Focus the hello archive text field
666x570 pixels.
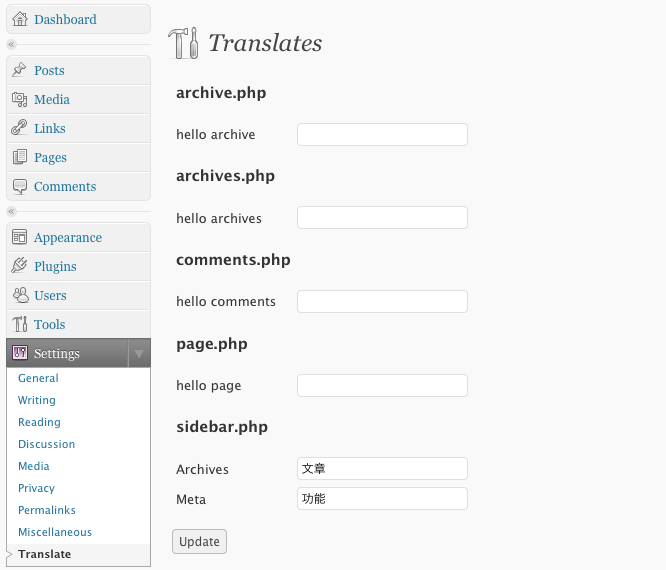coord(382,135)
